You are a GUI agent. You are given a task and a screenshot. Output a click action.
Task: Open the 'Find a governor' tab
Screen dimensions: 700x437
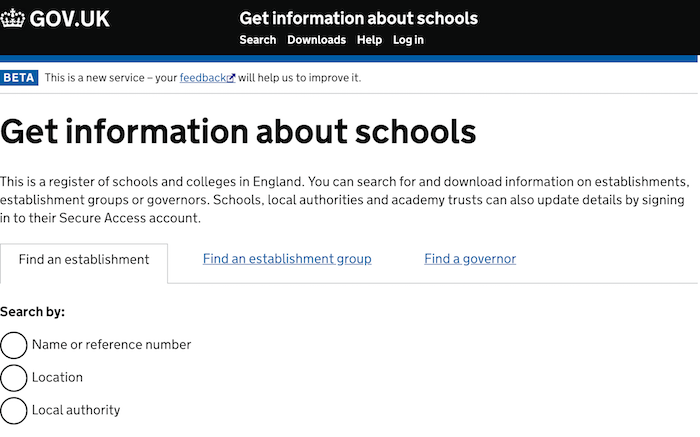coord(470,259)
